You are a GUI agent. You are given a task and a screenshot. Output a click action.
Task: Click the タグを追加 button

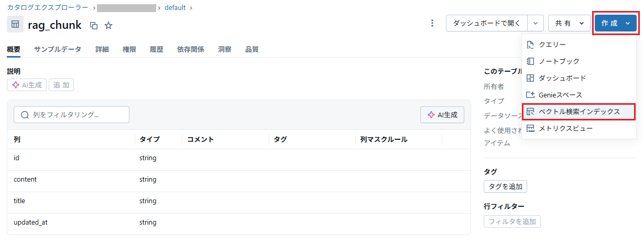click(505, 186)
